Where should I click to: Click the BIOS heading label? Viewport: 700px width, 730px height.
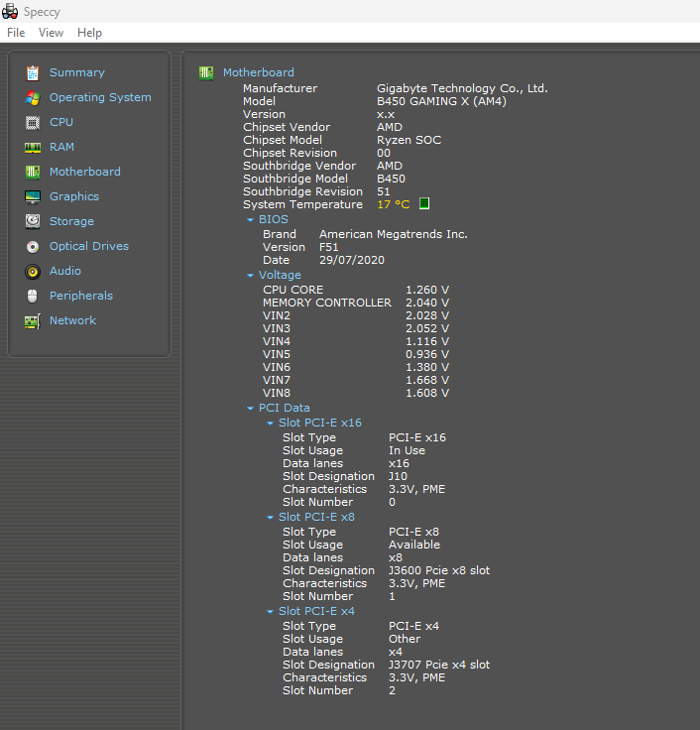click(x=274, y=219)
